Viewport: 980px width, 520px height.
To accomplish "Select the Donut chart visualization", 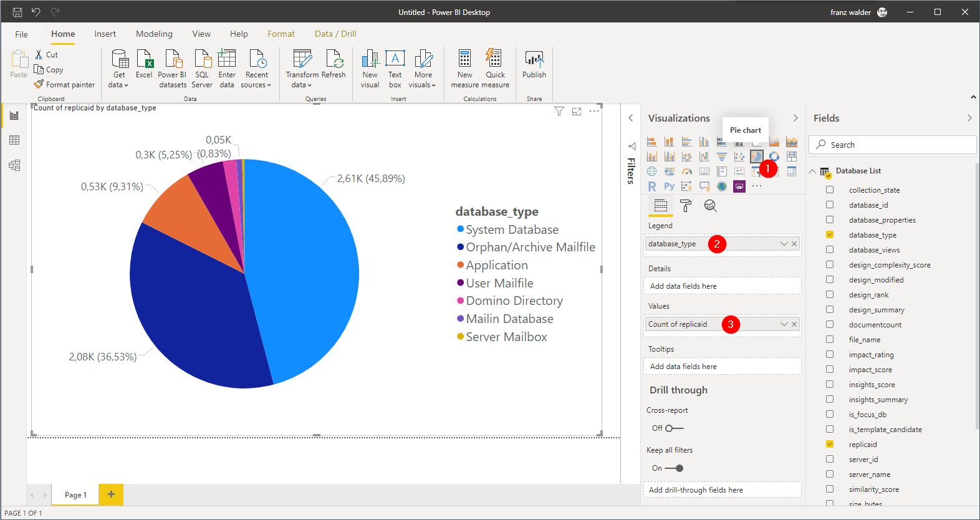I will point(774,156).
